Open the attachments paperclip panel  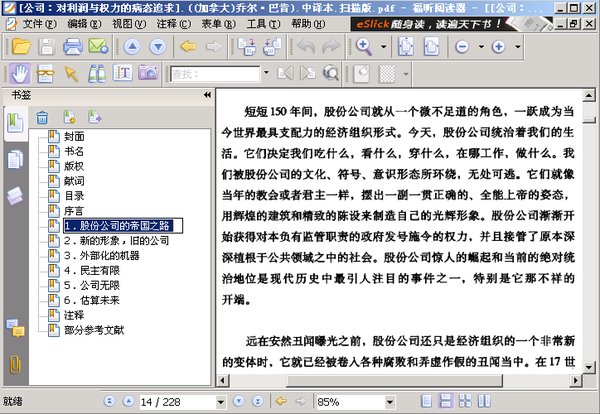tap(15, 364)
